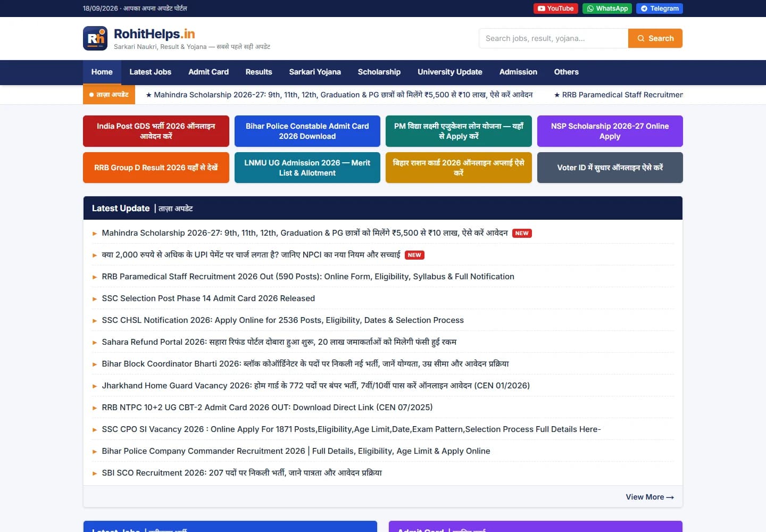Open Sahara Refund Portal 2026 link
The height and width of the screenshot is (532, 766).
[279, 342]
